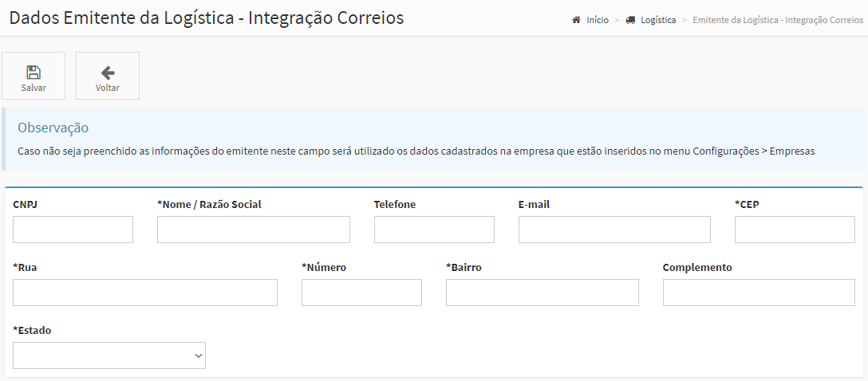868x381 pixels.
Task: Select the Emitente da Logística breadcrumb item
Action: point(778,20)
